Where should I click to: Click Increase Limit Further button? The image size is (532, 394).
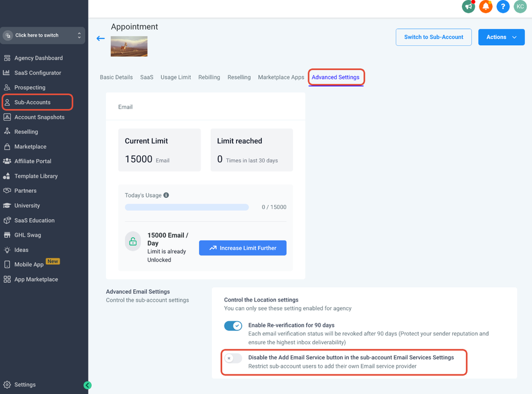pos(243,248)
